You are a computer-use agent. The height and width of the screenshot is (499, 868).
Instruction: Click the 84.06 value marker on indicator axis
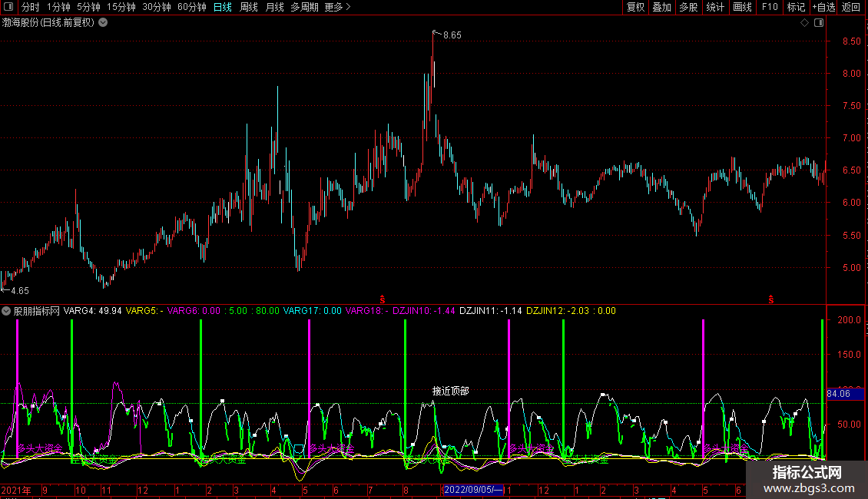pos(838,394)
